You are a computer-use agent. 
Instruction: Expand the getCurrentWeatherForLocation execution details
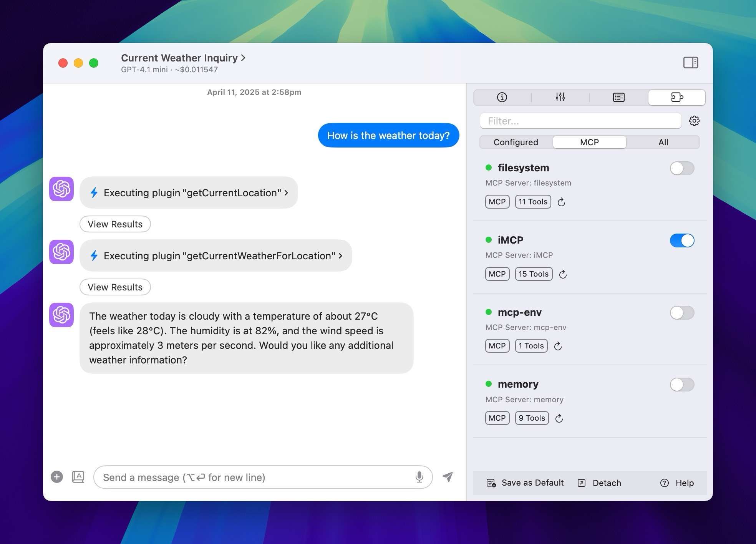point(340,255)
